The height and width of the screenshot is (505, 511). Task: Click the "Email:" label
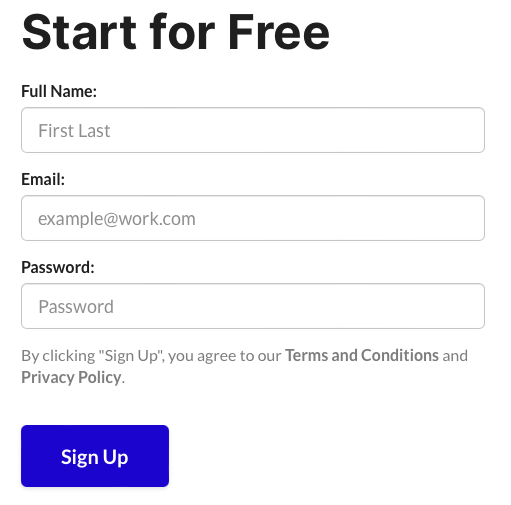click(43, 179)
